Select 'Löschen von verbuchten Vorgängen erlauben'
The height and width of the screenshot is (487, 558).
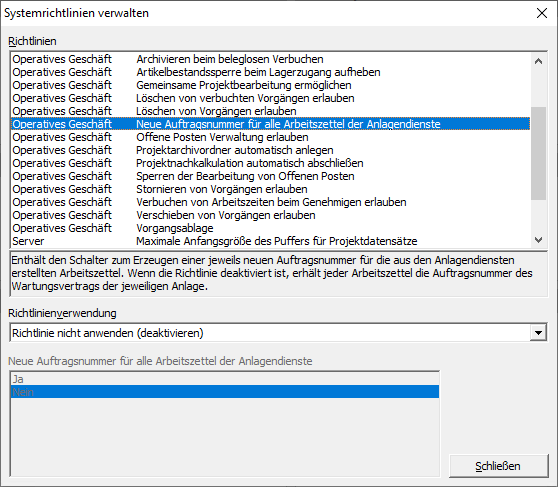(270, 98)
